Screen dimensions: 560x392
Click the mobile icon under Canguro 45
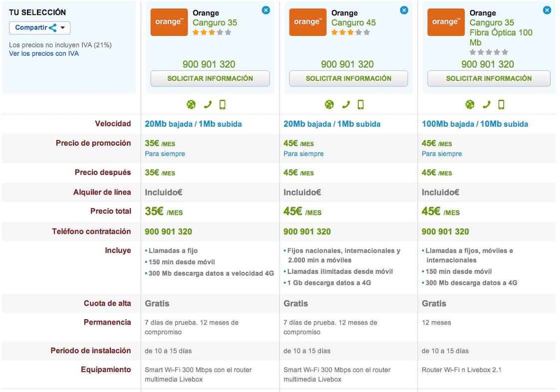click(x=361, y=104)
